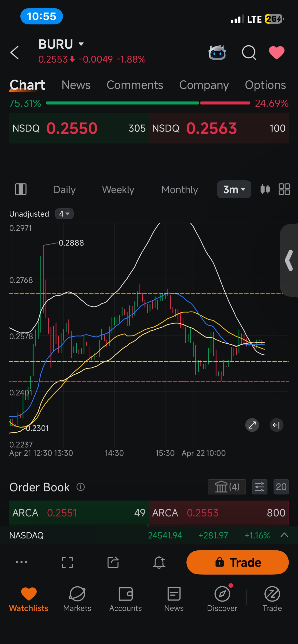
Task: Tap the orange Trade button
Action: click(x=237, y=562)
